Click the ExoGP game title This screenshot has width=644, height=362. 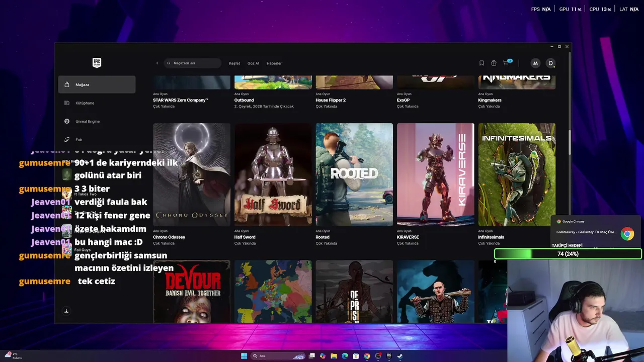point(404,100)
